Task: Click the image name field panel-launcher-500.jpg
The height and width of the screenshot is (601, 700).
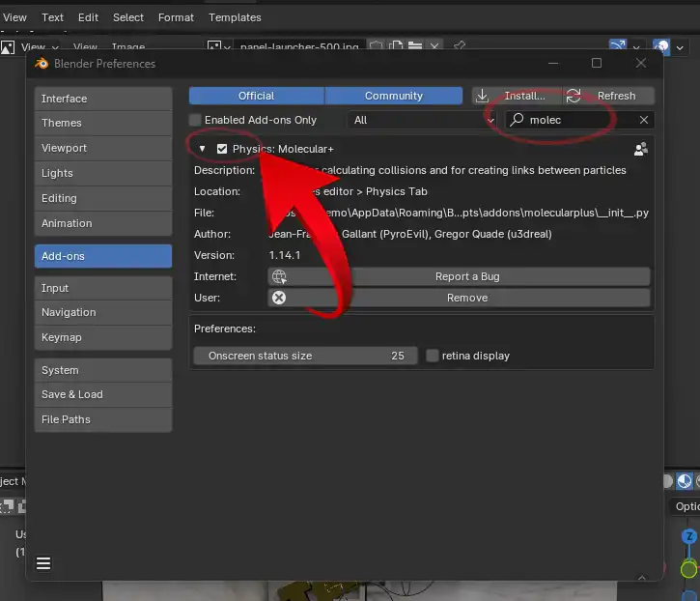Action: point(299,46)
